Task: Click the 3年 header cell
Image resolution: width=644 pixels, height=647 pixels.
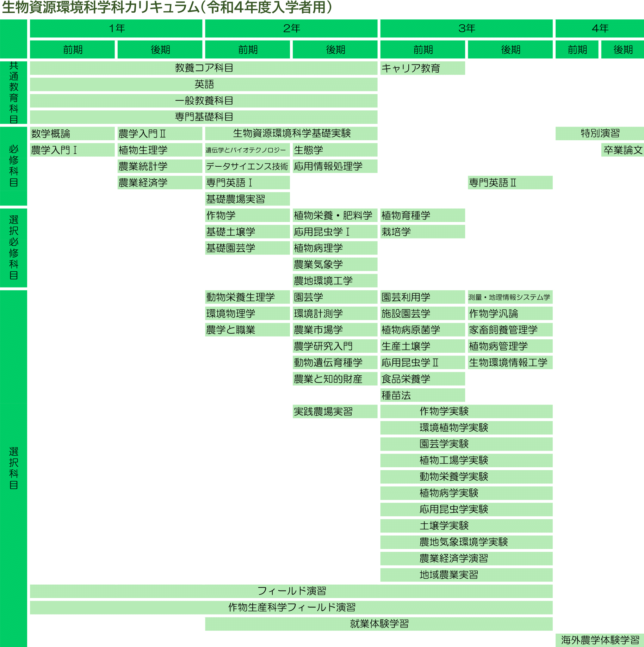Action: tap(466, 29)
